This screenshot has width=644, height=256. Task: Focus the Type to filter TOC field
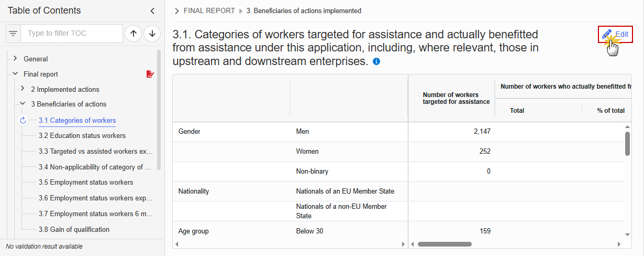(72, 34)
